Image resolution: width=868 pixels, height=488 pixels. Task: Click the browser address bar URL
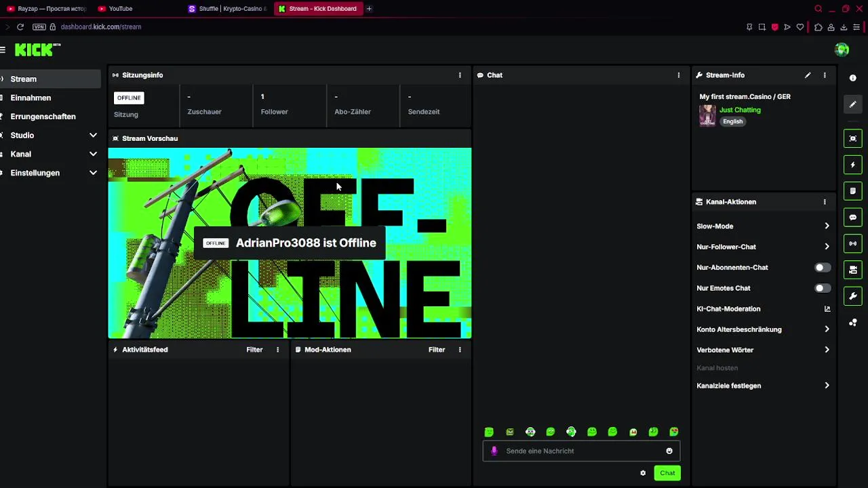click(101, 27)
